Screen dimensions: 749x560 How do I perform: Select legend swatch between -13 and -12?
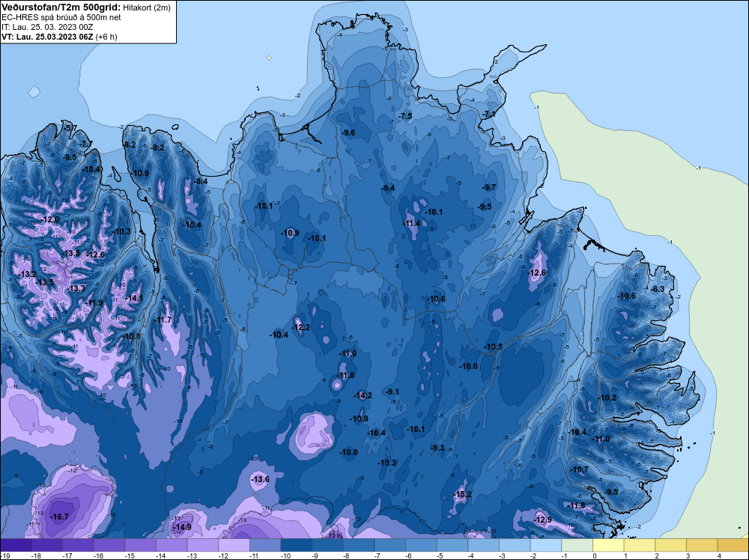pyautogui.click(x=203, y=545)
